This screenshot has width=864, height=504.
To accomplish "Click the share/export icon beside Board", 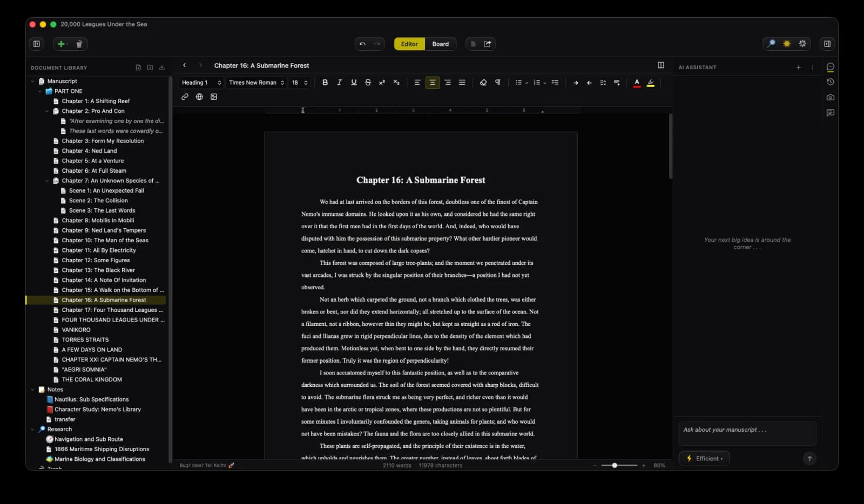I will click(488, 44).
